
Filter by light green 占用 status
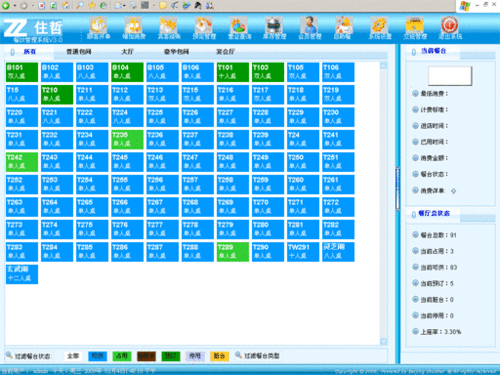click(122, 356)
